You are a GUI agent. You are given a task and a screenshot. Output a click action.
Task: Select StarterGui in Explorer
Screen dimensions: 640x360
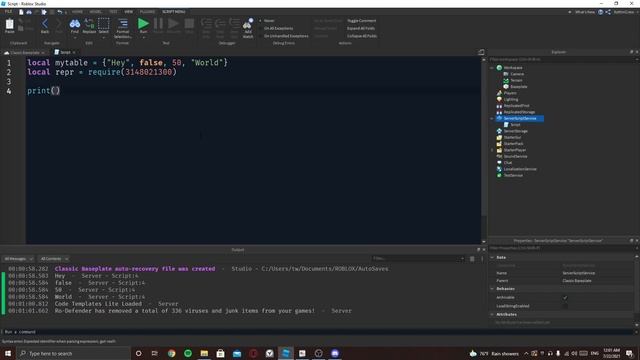click(512, 138)
